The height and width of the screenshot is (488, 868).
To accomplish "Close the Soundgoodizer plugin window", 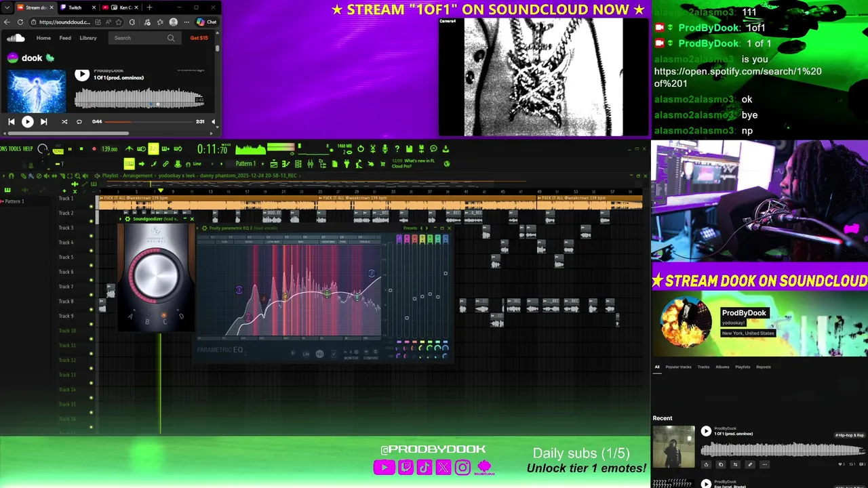I will [192, 219].
